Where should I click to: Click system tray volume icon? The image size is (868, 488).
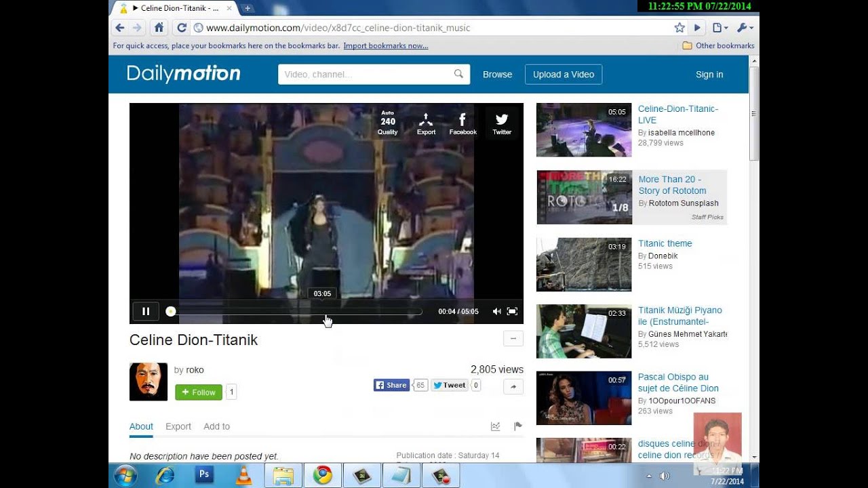click(x=665, y=476)
